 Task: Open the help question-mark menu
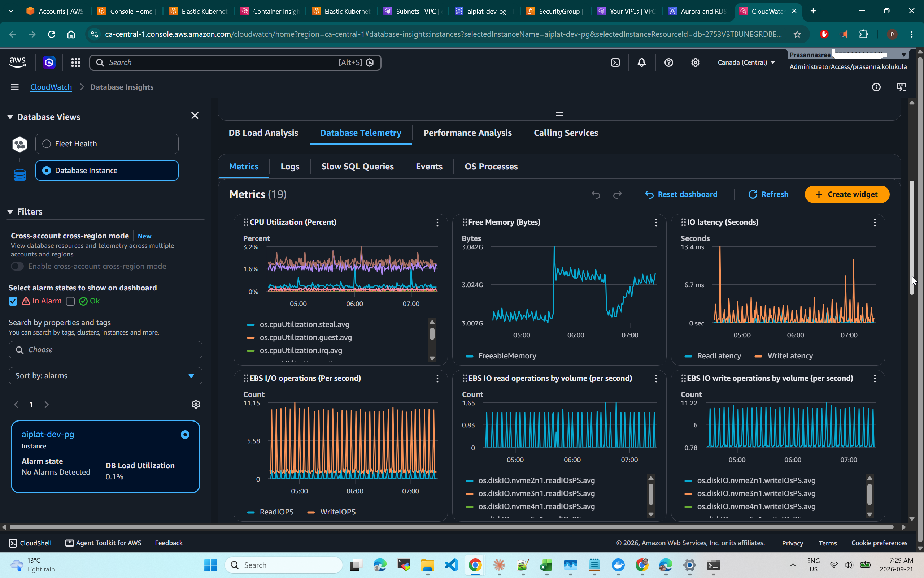click(x=668, y=62)
